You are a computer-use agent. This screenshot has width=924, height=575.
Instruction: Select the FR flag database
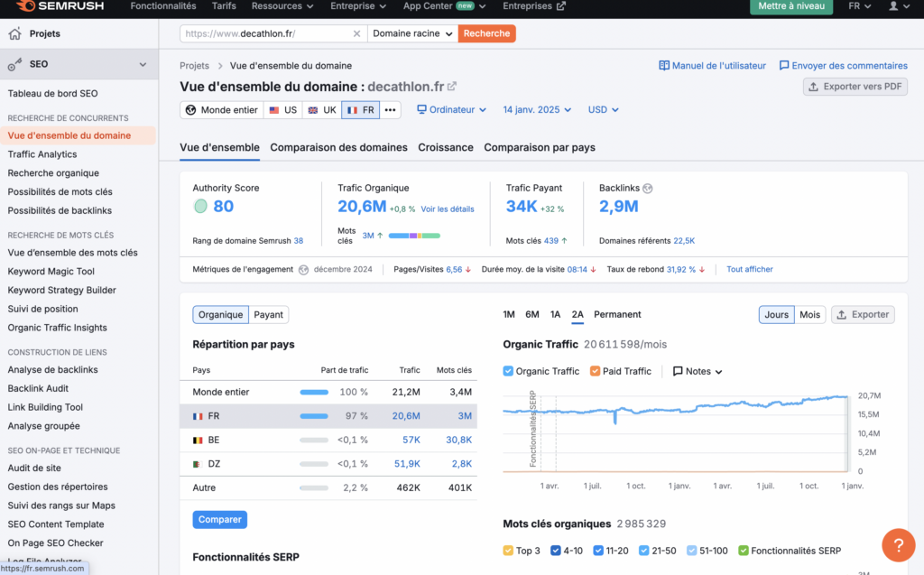[361, 110]
